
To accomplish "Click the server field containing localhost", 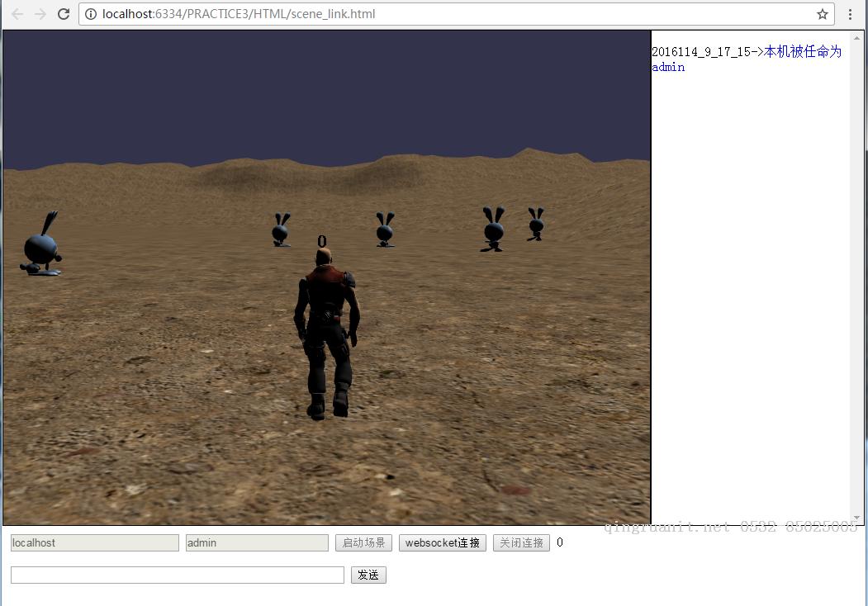I will pos(94,543).
